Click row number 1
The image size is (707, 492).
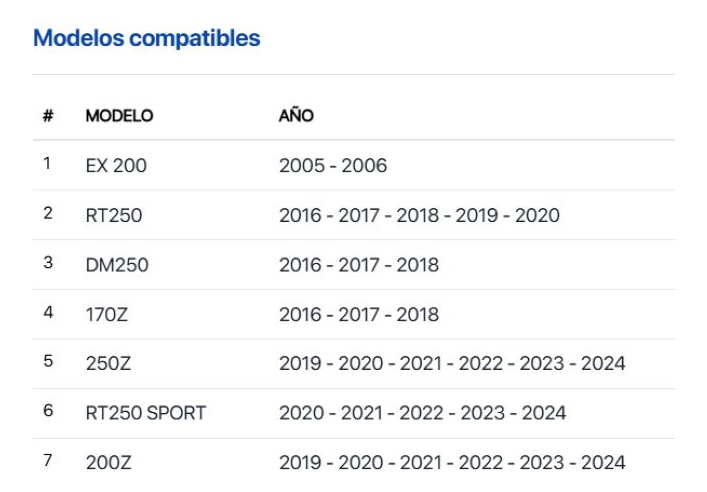(x=47, y=163)
